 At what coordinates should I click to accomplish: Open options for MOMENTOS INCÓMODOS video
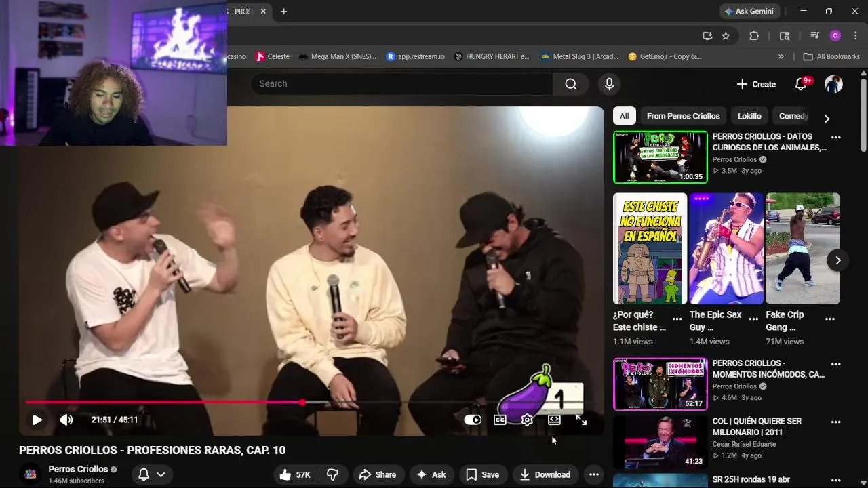click(836, 365)
